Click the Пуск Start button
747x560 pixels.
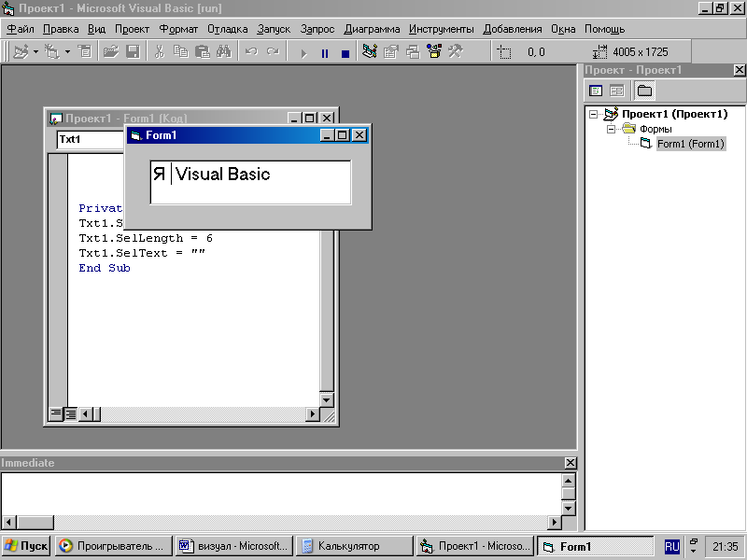[x=26, y=546]
